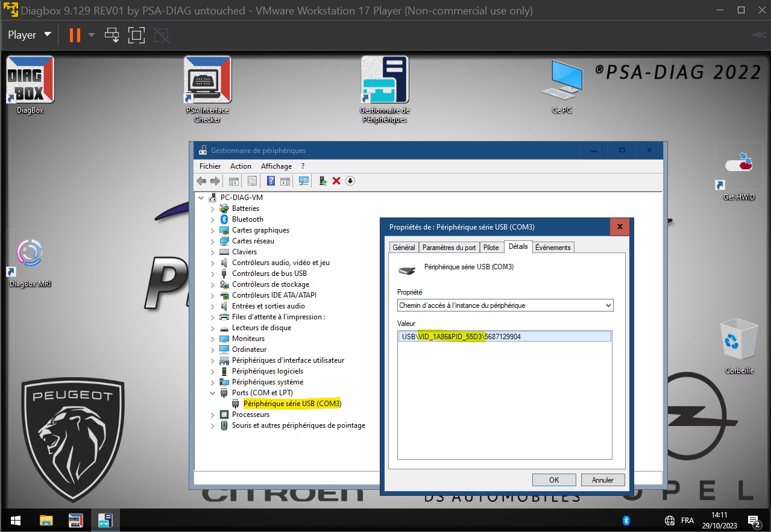Expand the Bluetooth tree node

click(x=212, y=219)
